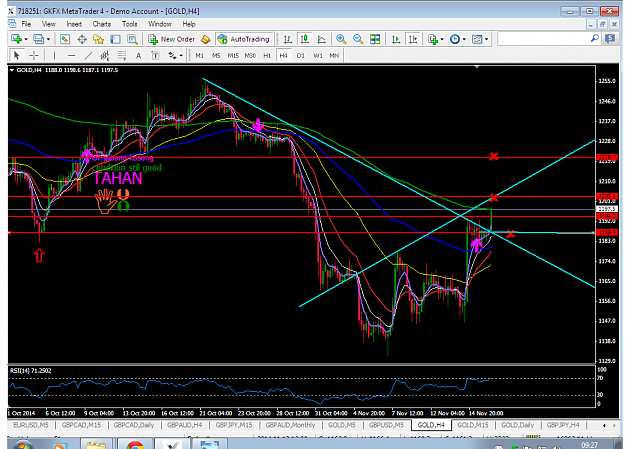The width and height of the screenshot is (625, 449).
Task: Open the Insert menu
Action: click(x=74, y=24)
